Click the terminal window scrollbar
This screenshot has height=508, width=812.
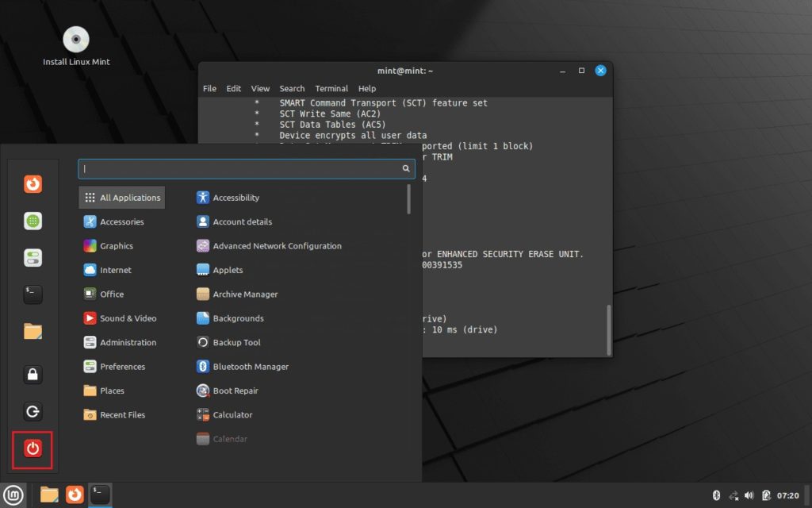pos(608,329)
